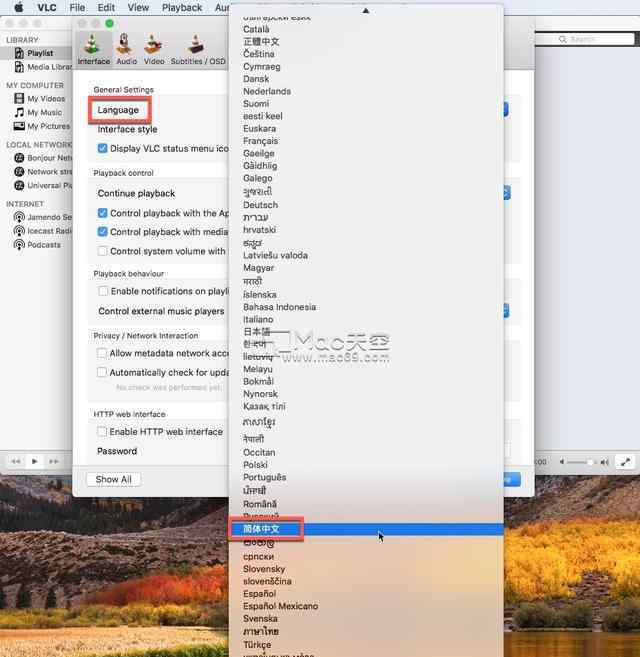Select Latviešu valoda in language list
Viewport: 640px width, 657px height.
pyautogui.click(x=367, y=256)
